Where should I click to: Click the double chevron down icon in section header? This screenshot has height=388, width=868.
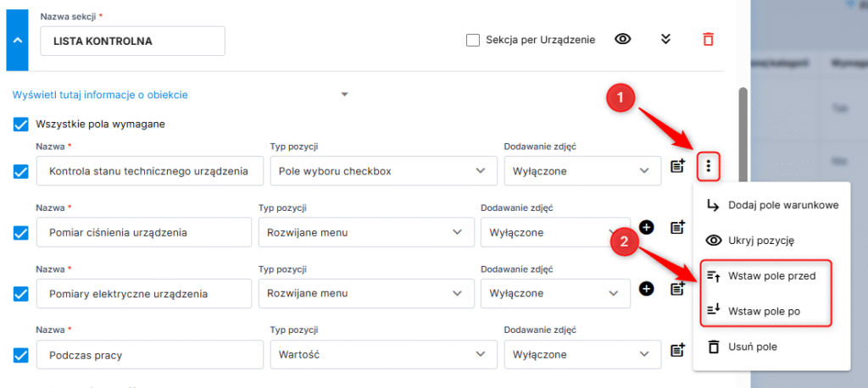pos(666,39)
